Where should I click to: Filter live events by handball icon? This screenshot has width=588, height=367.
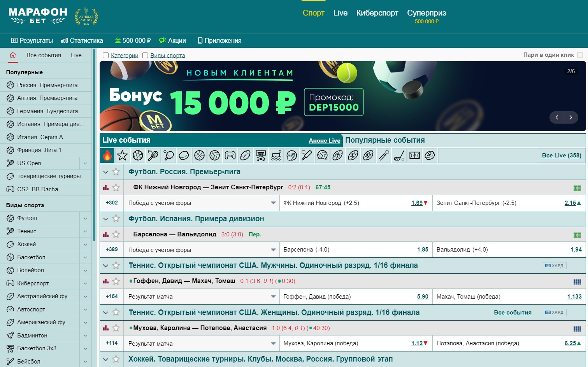pos(291,156)
